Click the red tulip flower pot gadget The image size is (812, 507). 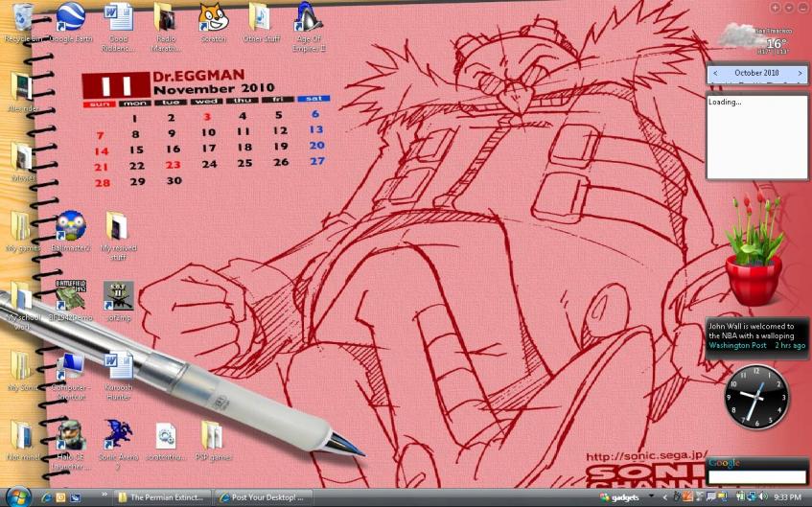pyautogui.click(x=754, y=248)
